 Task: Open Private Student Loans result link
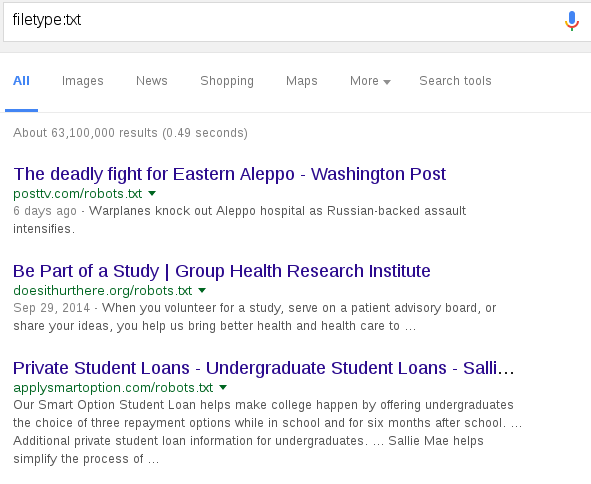pos(263,368)
